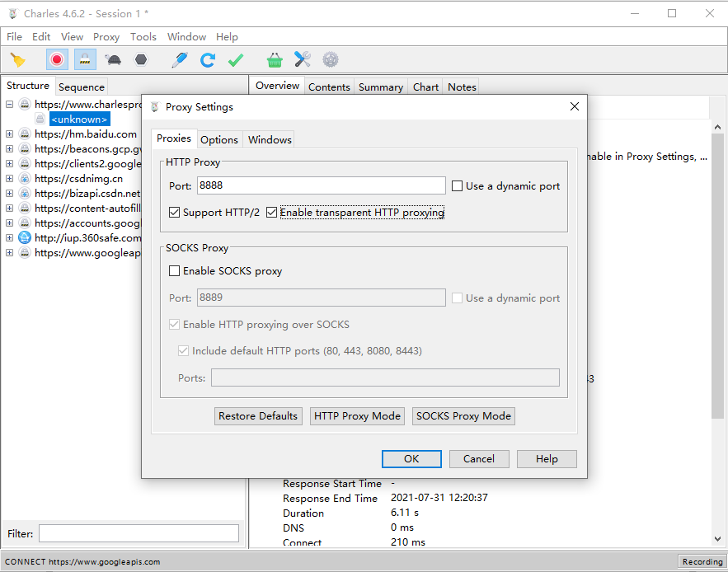
Task: Open the Edit menu
Action: pyautogui.click(x=41, y=37)
